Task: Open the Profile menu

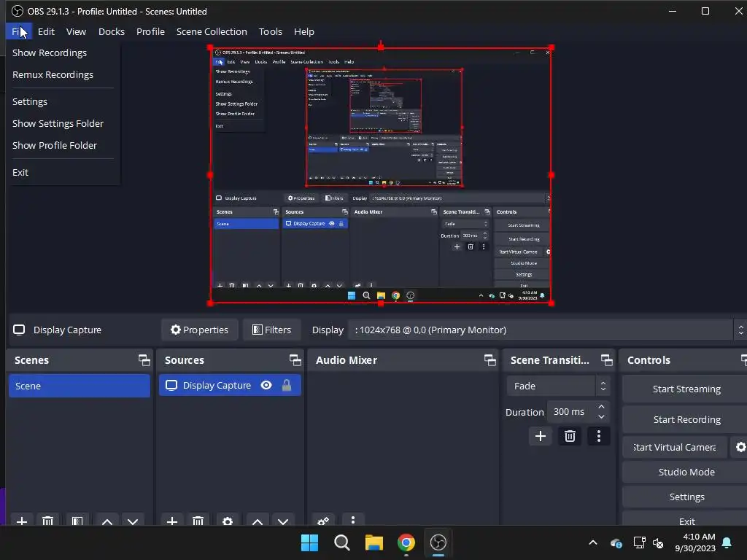Action: click(150, 31)
